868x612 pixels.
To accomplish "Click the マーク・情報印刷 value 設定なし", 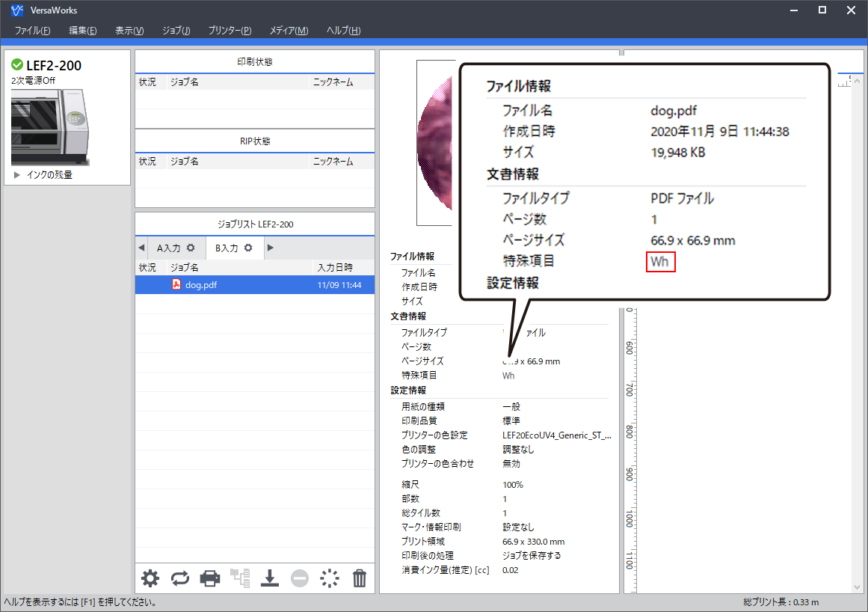I will tap(518, 527).
